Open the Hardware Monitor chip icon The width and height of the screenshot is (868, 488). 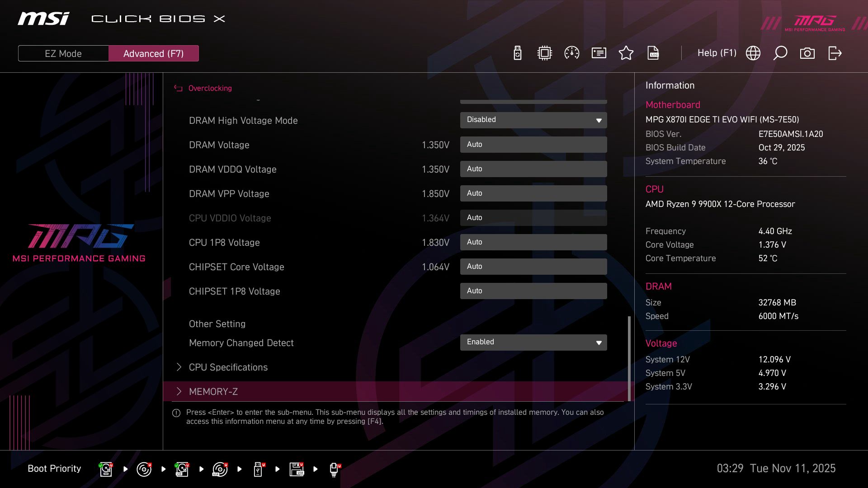[544, 53]
